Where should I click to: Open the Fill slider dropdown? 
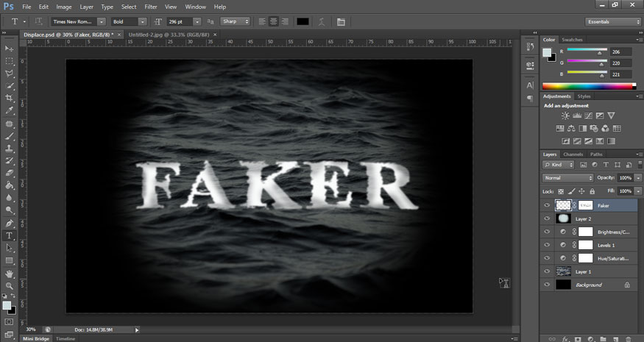point(638,191)
